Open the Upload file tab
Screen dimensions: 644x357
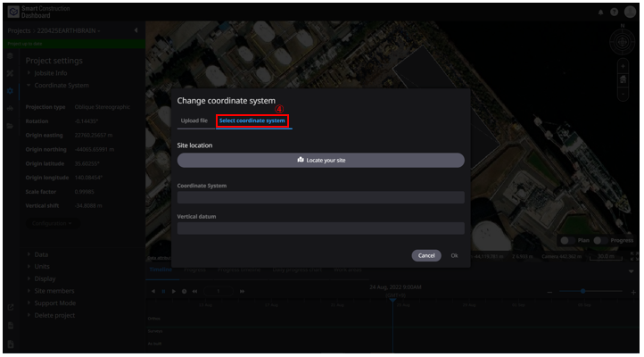tap(194, 120)
